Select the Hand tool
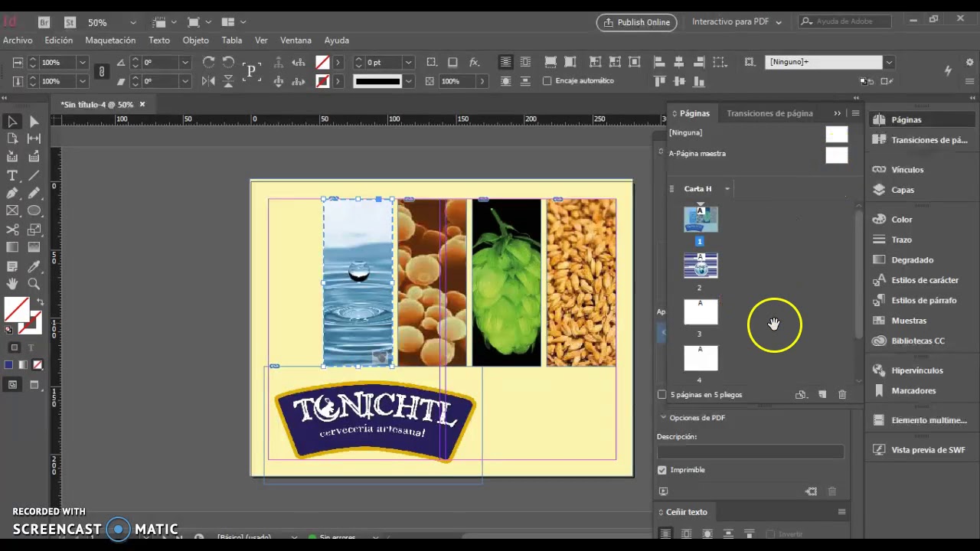 (12, 284)
